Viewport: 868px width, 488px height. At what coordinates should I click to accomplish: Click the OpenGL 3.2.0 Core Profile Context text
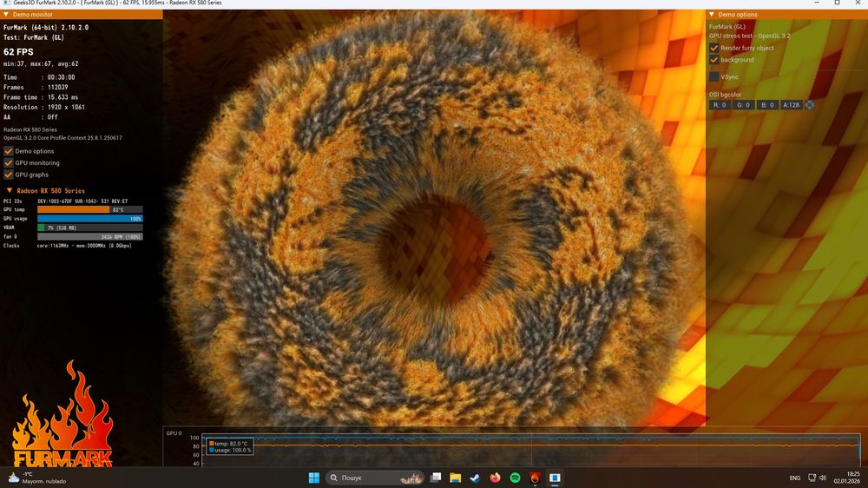click(62, 138)
